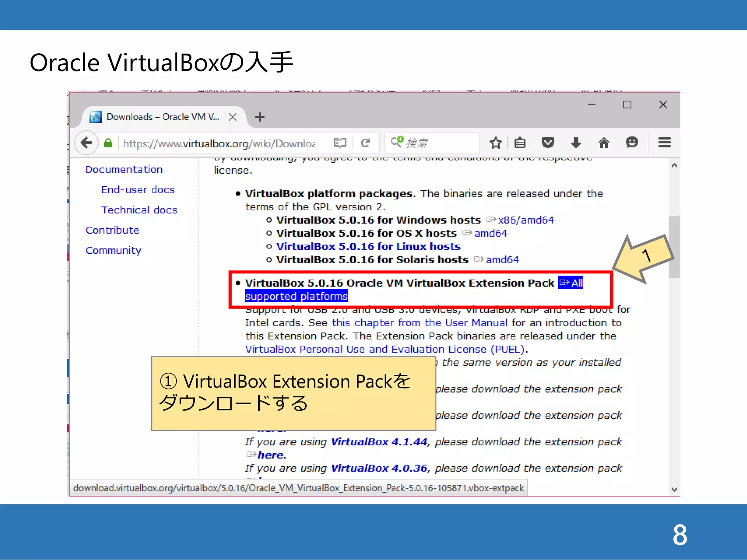Click the vertical scrollbar thumb
747x560 pixels.
(x=674, y=247)
